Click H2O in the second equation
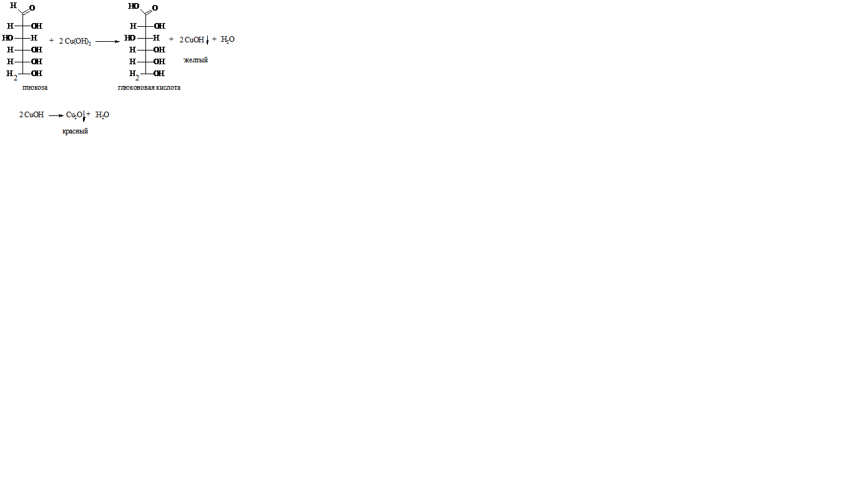This screenshot has height=502, width=868. pos(102,115)
